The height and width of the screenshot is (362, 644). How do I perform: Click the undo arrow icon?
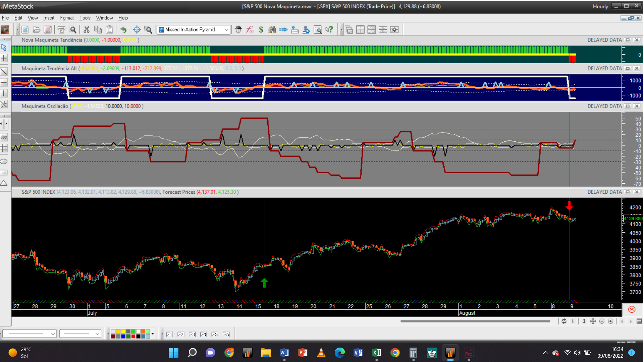(123, 29)
